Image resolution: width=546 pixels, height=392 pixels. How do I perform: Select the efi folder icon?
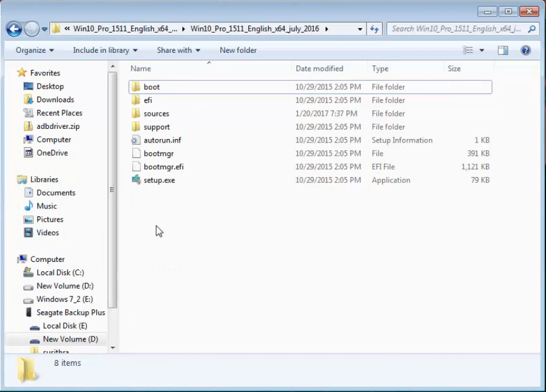(136, 100)
